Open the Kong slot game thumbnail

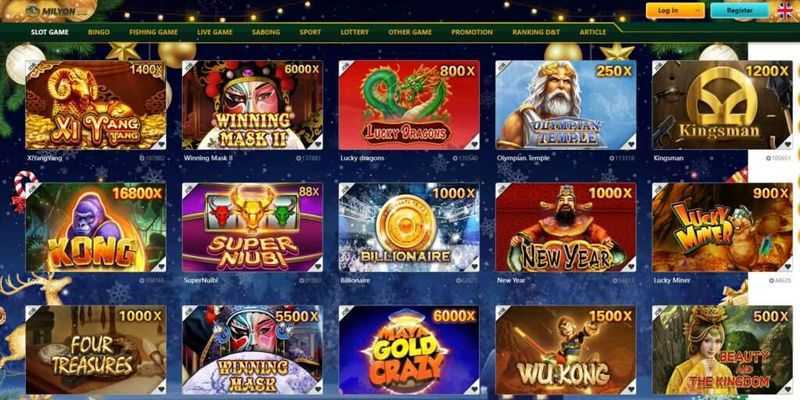(x=96, y=228)
